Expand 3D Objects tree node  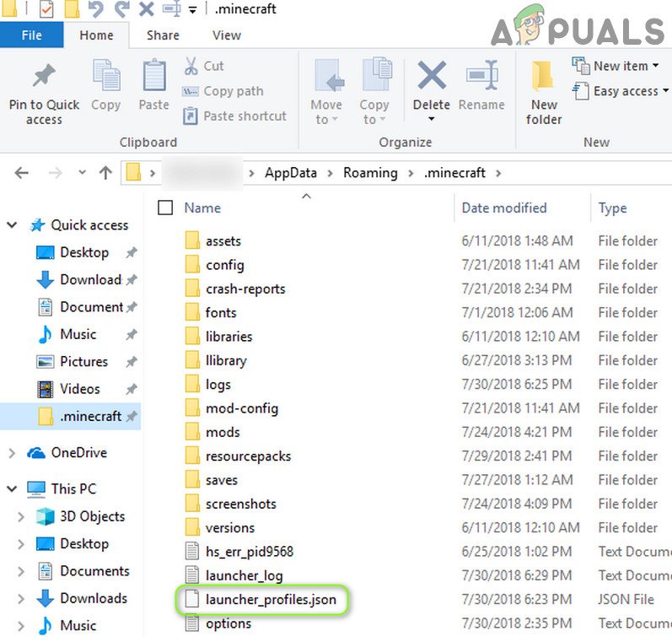[20, 516]
